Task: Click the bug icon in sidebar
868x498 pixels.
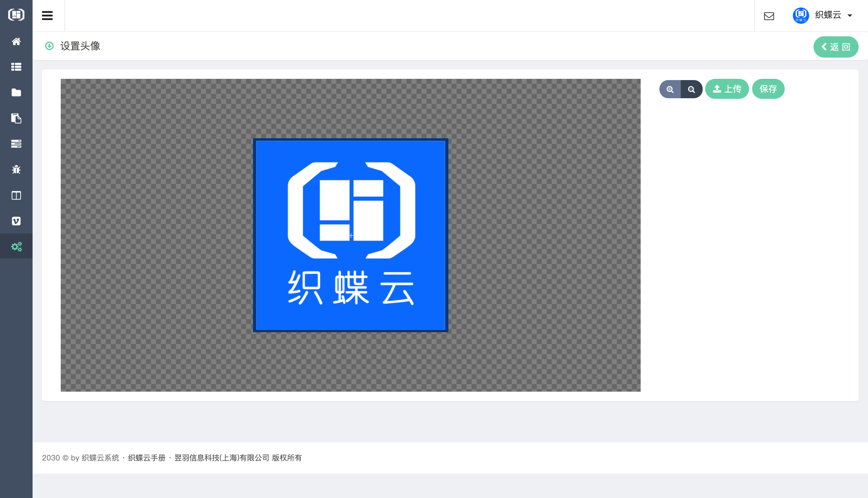Action: [16, 170]
